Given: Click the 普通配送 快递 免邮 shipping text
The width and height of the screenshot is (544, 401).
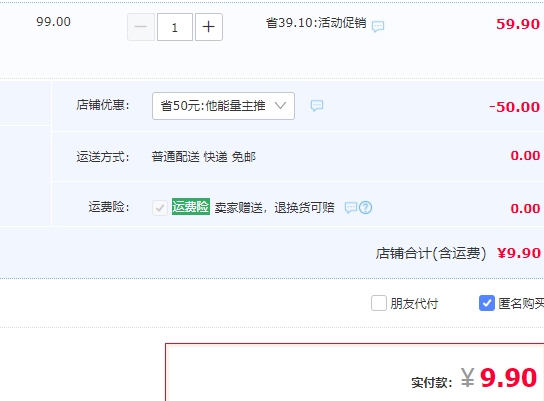Looking at the screenshot, I should click(204, 157).
